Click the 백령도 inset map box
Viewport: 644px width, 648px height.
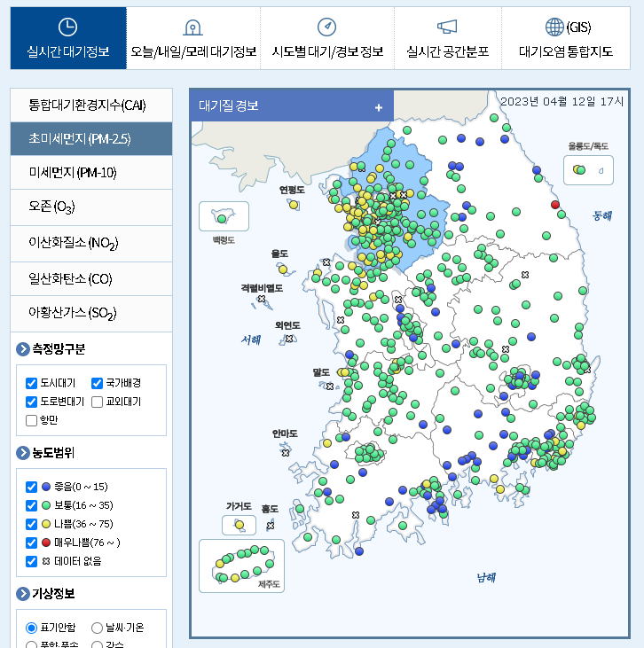click(x=224, y=216)
